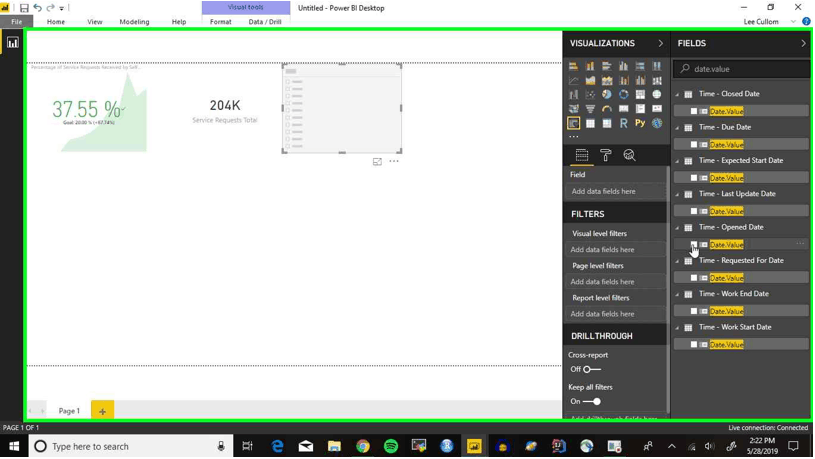Switch to Report view in left sidebar
The height and width of the screenshot is (459, 815).
tap(12, 43)
